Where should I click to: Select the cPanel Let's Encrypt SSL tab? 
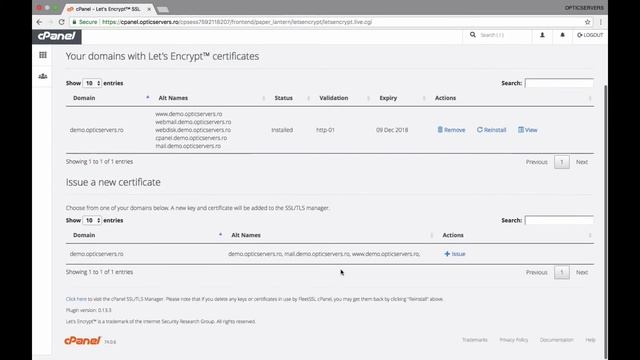pyautogui.click(x=107, y=9)
